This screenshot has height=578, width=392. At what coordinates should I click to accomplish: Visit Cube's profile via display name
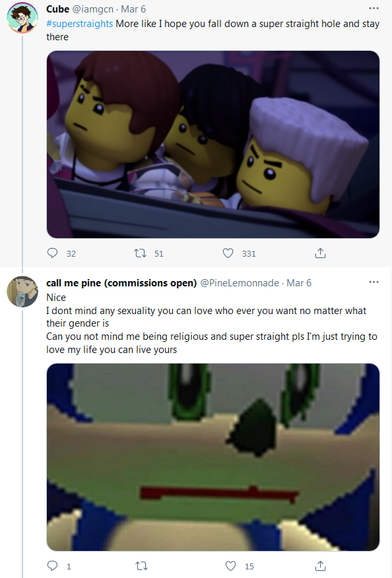coord(57,9)
